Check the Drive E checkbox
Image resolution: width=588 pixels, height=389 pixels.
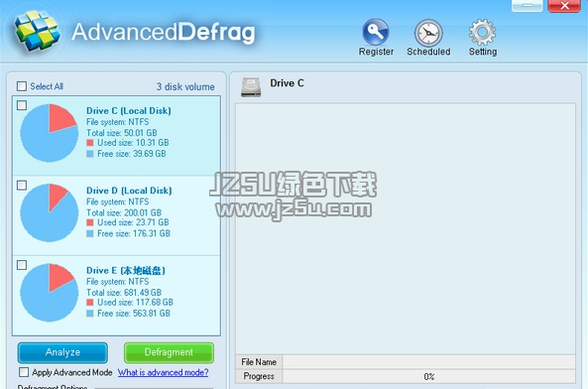22,265
